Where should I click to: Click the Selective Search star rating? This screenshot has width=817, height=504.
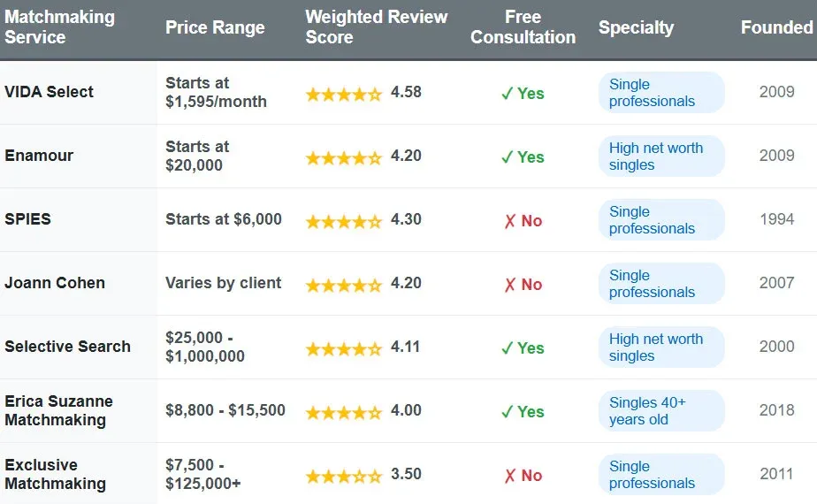(x=344, y=348)
